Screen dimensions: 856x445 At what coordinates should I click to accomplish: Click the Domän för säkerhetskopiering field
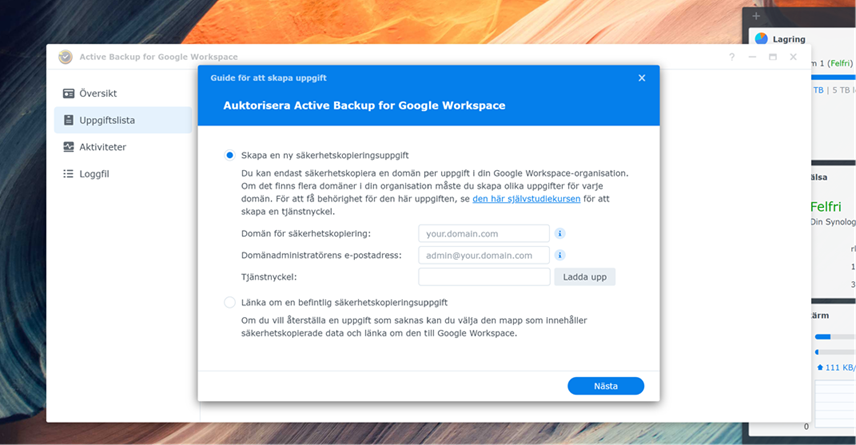pyautogui.click(x=484, y=234)
